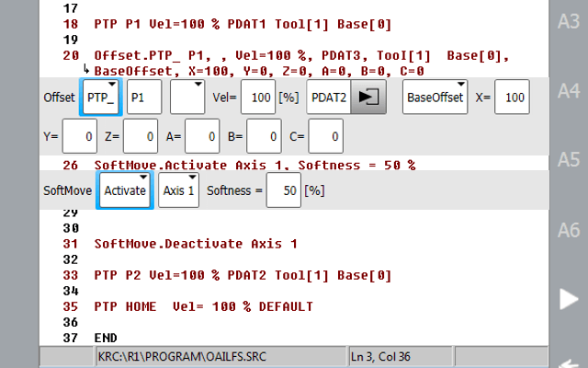Edit the P1 point name field
Screen dimensions: 588x368
tap(144, 98)
